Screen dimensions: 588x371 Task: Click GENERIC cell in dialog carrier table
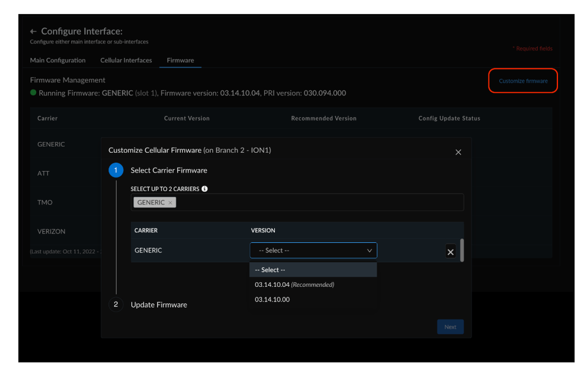coord(148,250)
